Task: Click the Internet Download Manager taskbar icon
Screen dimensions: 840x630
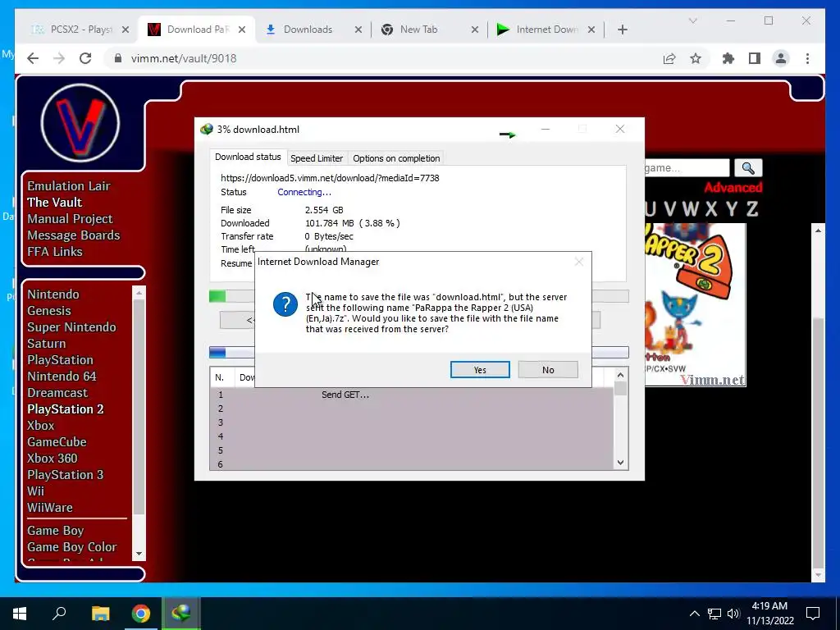Action: (181, 614)
